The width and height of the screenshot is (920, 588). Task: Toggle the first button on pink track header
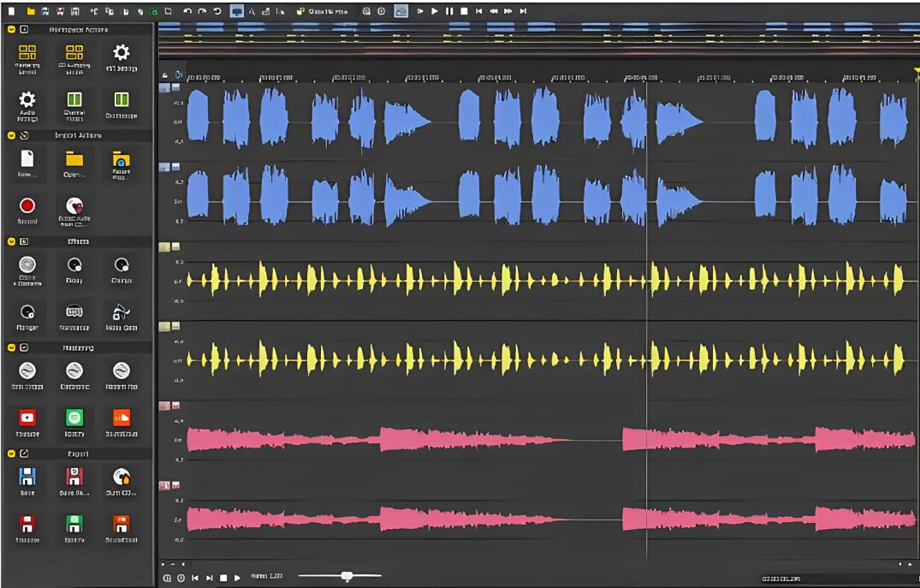coord(164,406)
